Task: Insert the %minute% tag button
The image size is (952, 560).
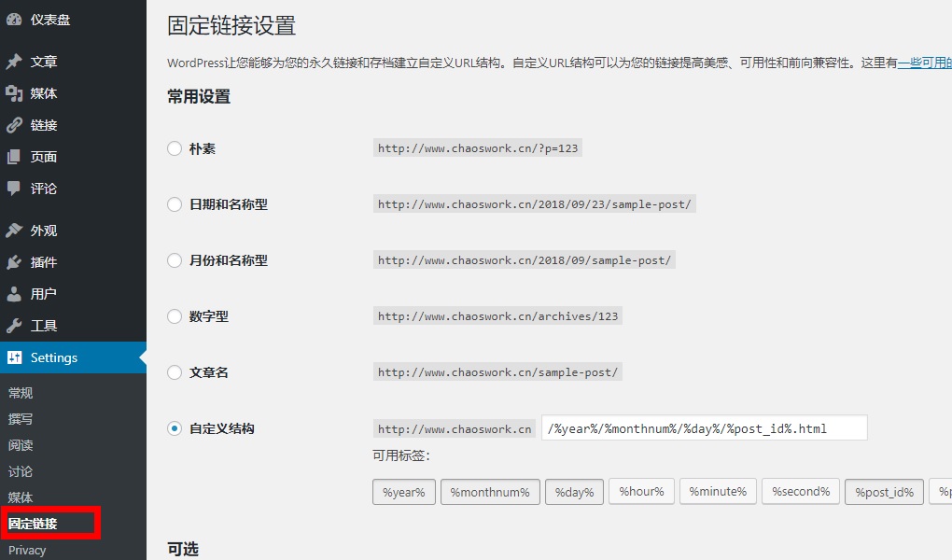Action: click(x=719, y=491)
